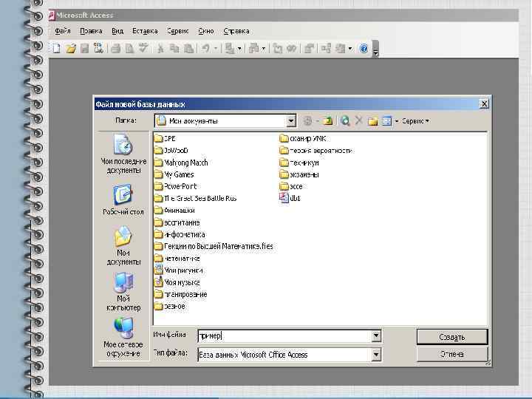The height and width of the screenshot is (399, 532).
Task: Select the информатика folder
Action: [180, 234]
